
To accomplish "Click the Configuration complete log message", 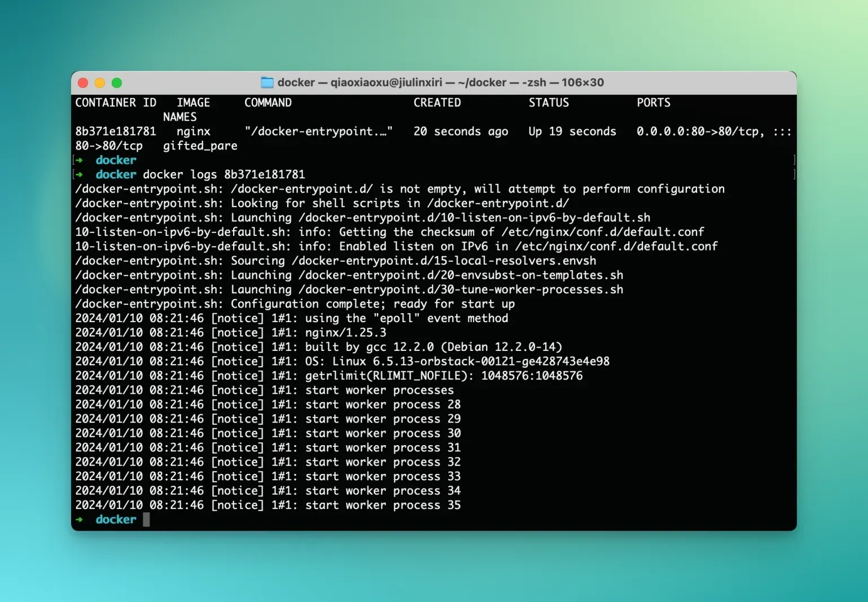I will pyautogui.click(x=293, y=304).
